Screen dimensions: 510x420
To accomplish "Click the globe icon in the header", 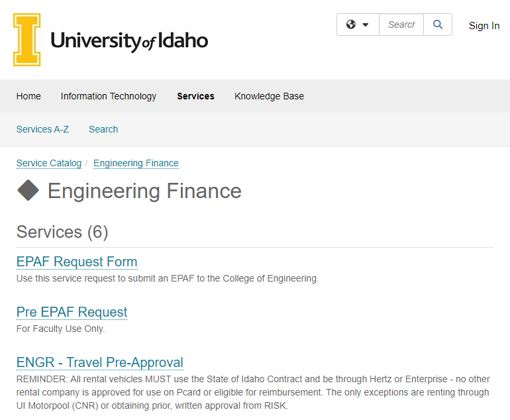I will click(x=350, y=25).
